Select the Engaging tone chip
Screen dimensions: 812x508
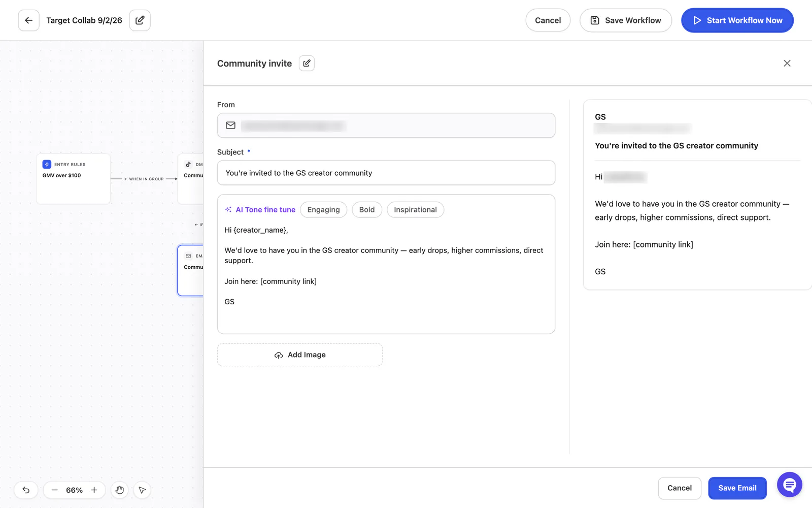pos(323,210)
